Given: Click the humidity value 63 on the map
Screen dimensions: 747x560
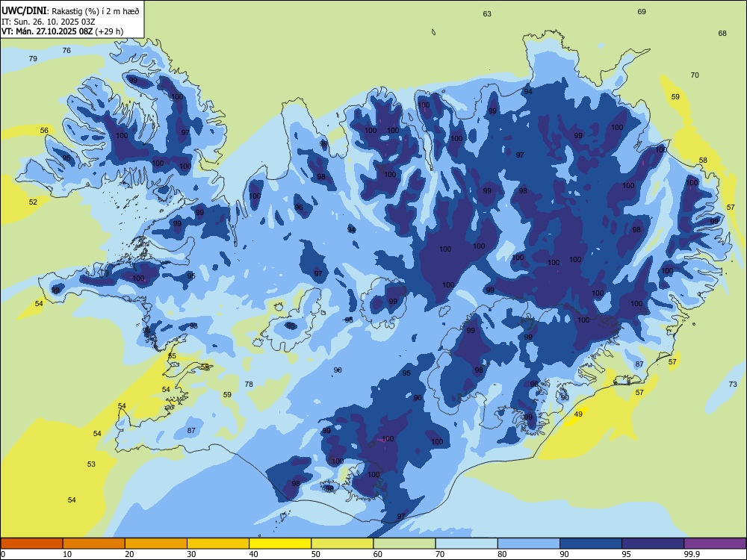Looking at the screenshot, I should (x=487, y=13).
